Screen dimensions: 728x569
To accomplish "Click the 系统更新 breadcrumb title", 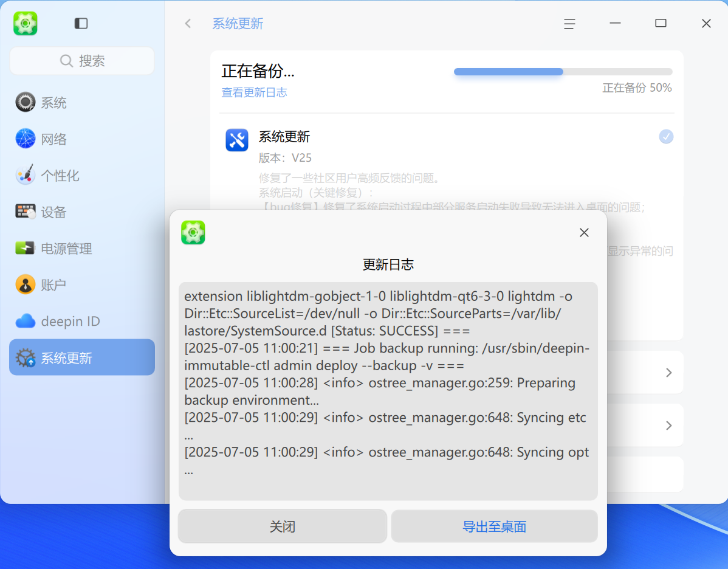I will pyautogui.click(x=238, y=24).
